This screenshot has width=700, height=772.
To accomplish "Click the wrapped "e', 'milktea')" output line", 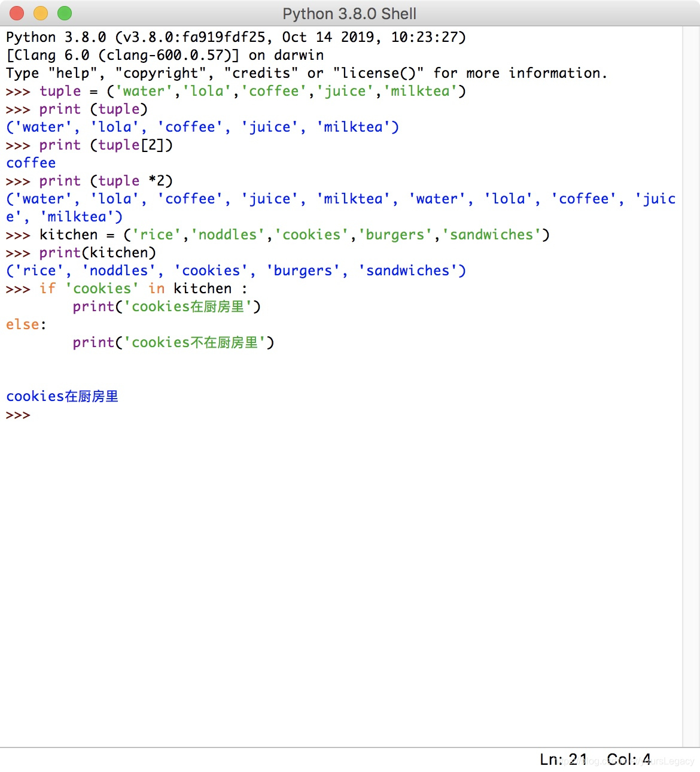I will 64,217.
